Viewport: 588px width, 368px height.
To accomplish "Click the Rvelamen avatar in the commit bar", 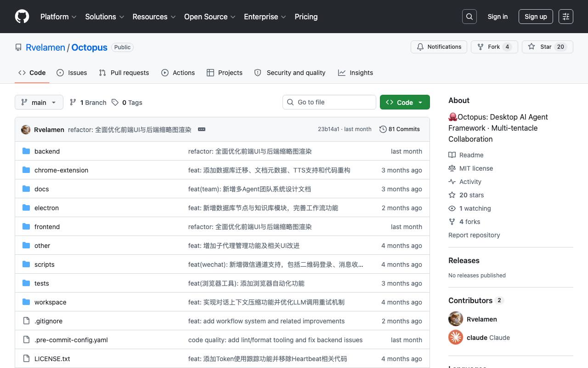I will [x=26, y=129].
